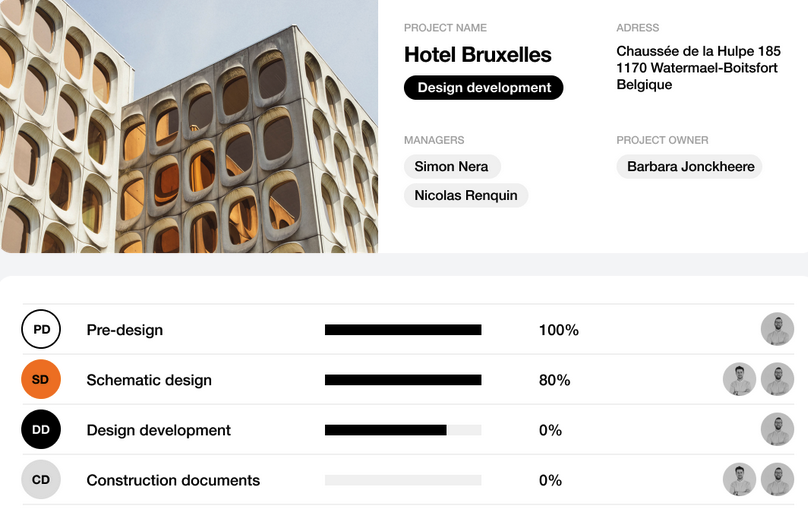Screen dimensions: 808x525
Task: Click the grey CD phase icon
Action: coord(41,480)
